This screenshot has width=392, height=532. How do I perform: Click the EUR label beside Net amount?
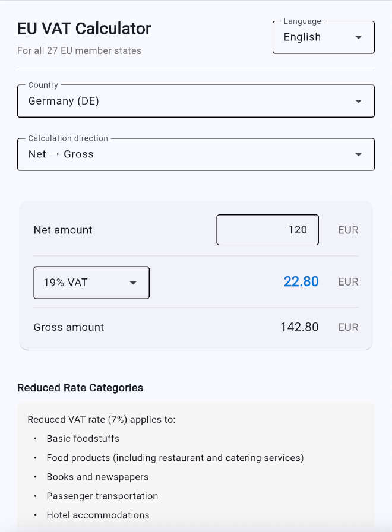[348, 230]
